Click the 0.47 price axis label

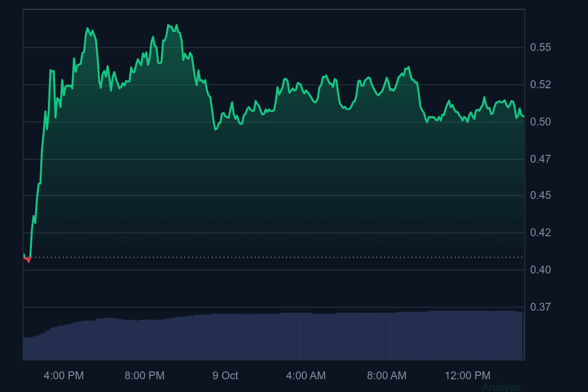click(x=540, y=159)
